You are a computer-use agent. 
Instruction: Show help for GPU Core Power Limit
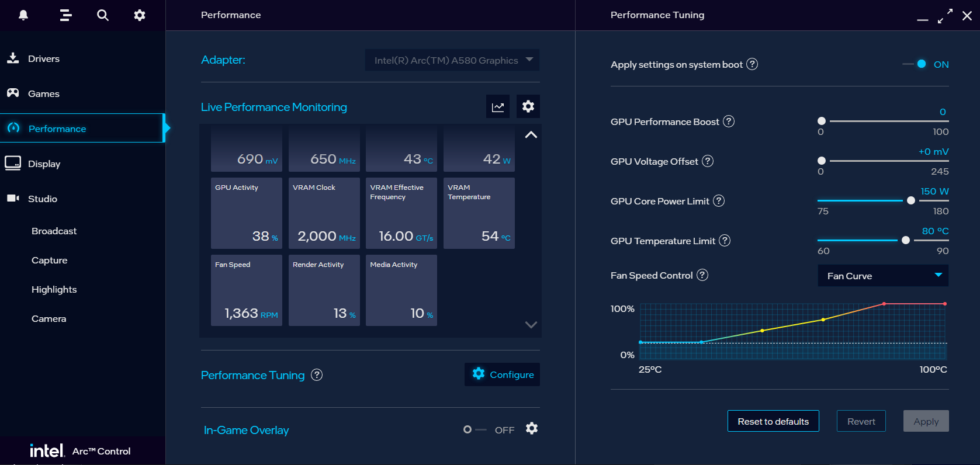[x=719, y=201]
